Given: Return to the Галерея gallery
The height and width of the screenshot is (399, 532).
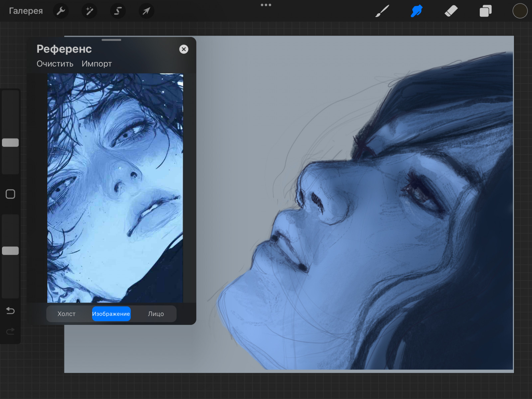Looking at the screenshot, I should 26,11.
